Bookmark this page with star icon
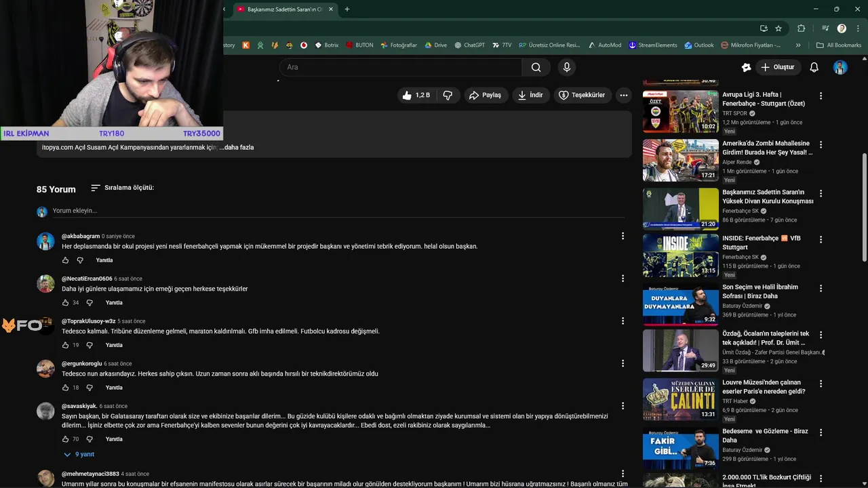This screenshot has height=488, width=868. (x=778, y=28)
